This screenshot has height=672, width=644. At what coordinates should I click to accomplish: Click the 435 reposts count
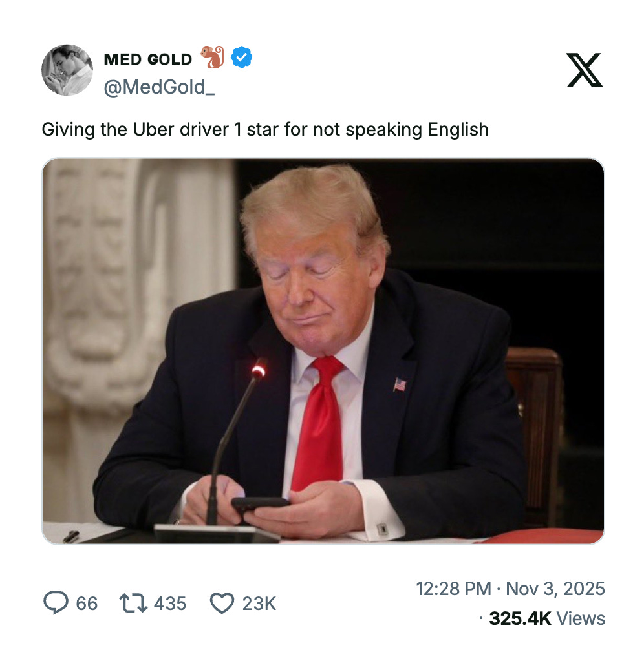point(170,604)
